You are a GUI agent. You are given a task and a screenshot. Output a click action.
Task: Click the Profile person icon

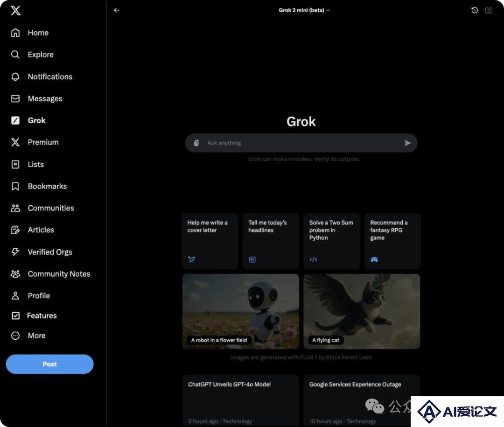15,295
